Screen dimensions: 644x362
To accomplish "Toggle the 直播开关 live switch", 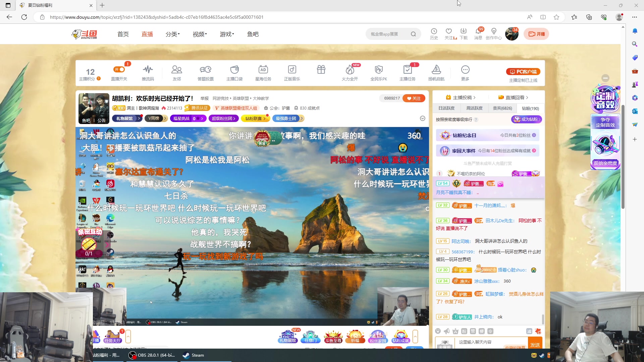I will (x=119, y=70).
